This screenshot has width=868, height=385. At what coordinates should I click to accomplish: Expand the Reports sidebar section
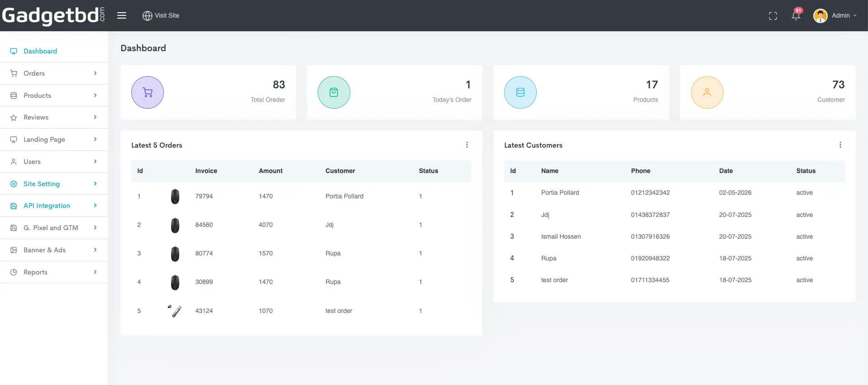tap(54, 272)
